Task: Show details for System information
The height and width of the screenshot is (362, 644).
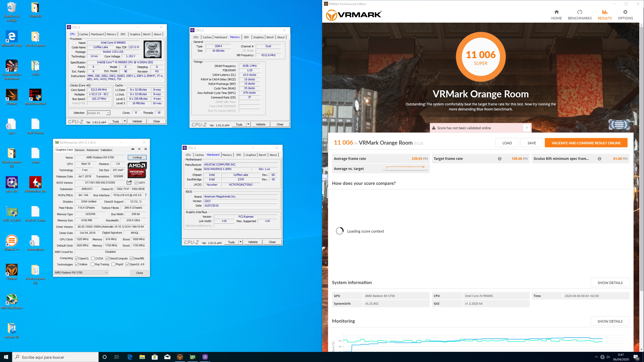Action: click(x=610, y=283)
